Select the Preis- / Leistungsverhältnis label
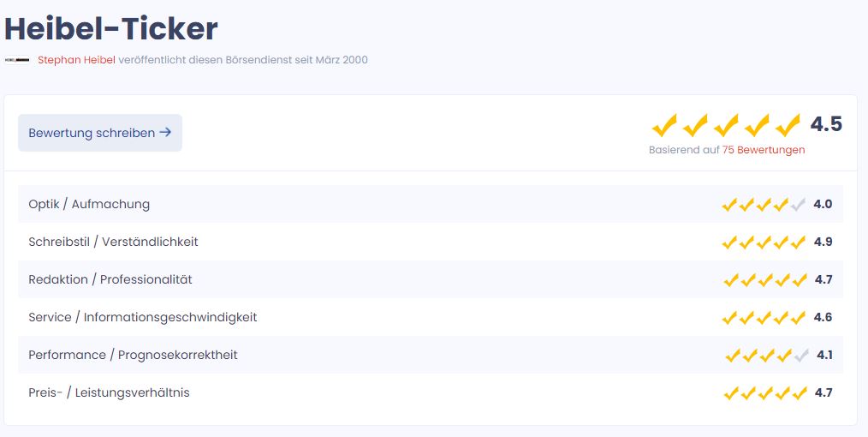 (x=109, y=392)
